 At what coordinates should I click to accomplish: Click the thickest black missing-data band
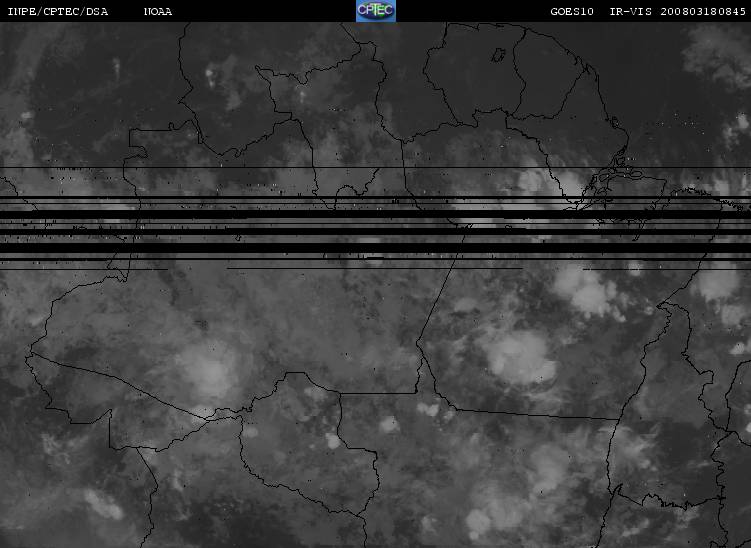(376, 248)
